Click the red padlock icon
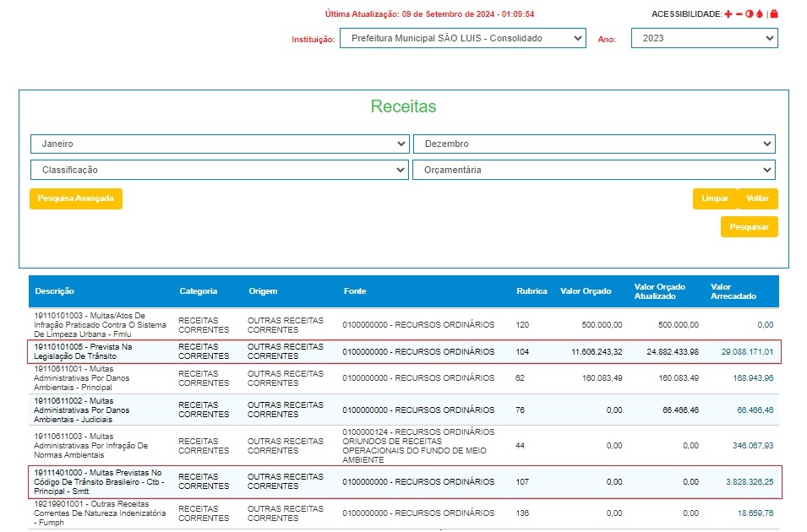This screenshot has width=807, height=532. [774, 14]
